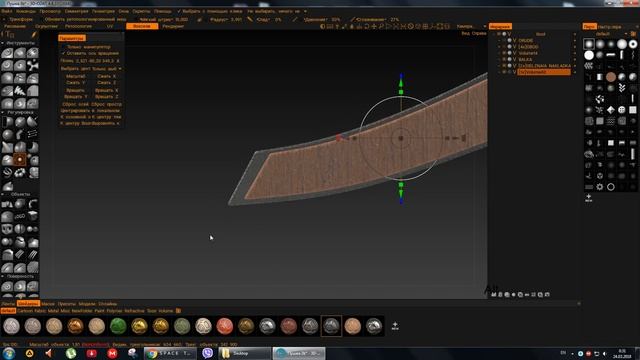
Task: Pick the fern leaf brush alpha
Action: (x=622, y=88)
